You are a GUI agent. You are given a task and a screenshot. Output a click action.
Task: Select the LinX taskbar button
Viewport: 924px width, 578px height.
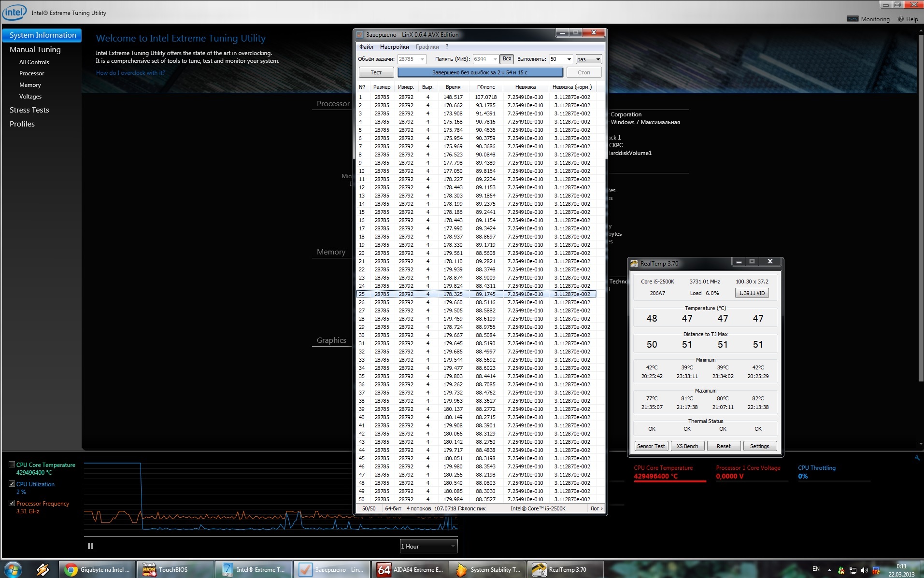[331, 570]
